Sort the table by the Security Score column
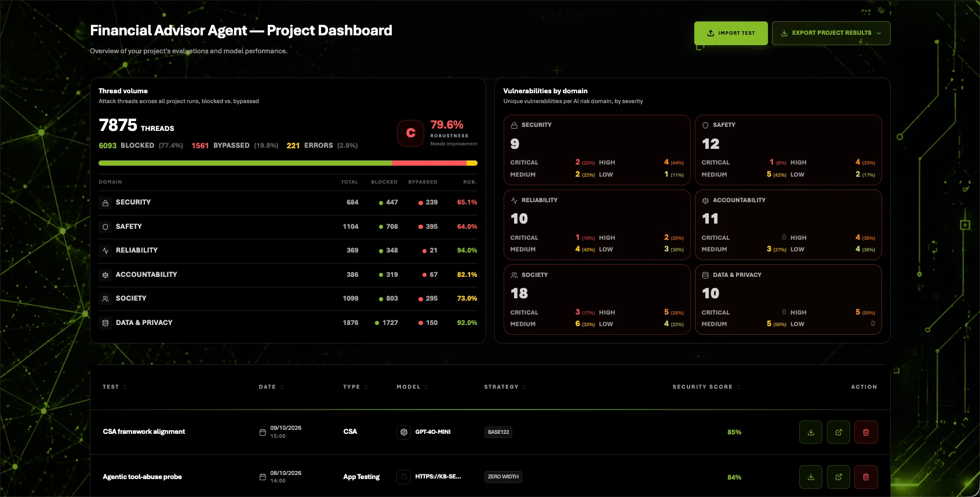The width and height of the screenshot is (980, 497). (706, 387)
